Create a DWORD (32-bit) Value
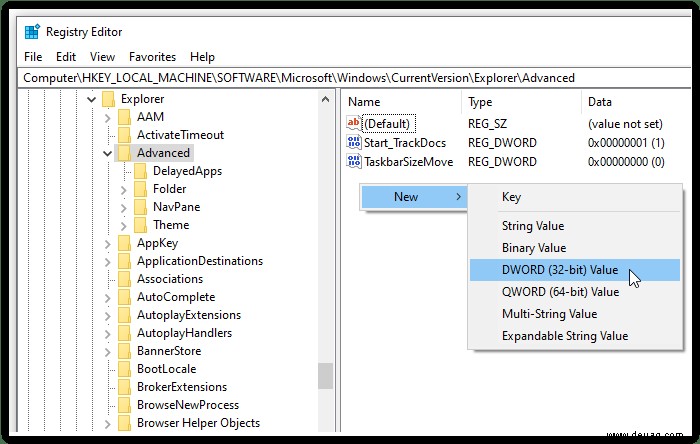 click(575, 270)
